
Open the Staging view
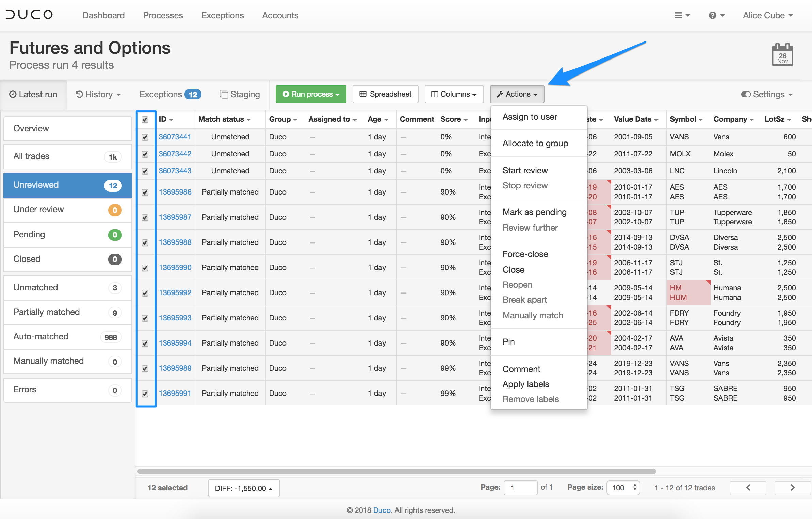coord(240,94)
